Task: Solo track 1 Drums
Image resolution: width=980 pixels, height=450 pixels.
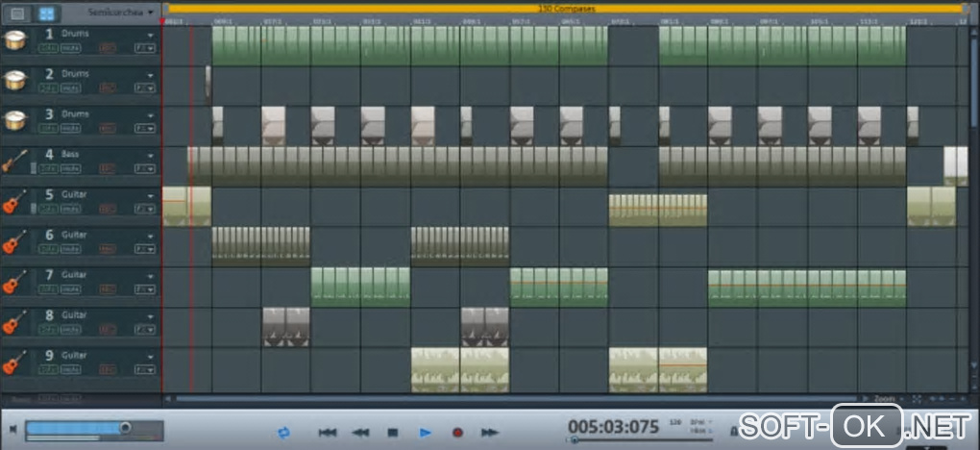Action: [x=48, y=47]
